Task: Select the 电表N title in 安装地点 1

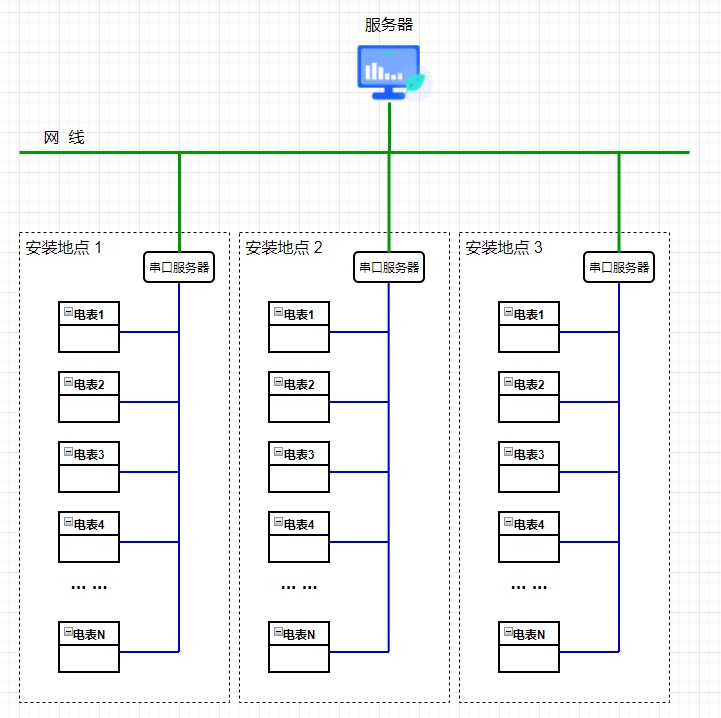Action: click(89, 634)
